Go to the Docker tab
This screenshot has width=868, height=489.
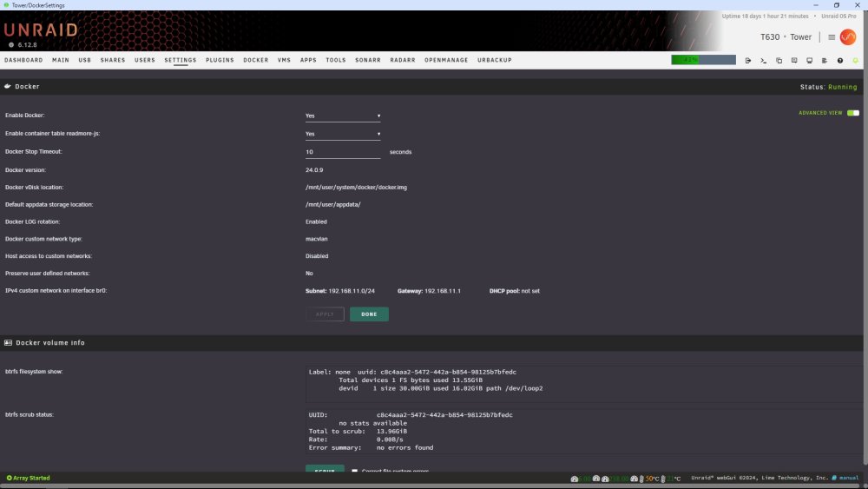coord(256,60)
